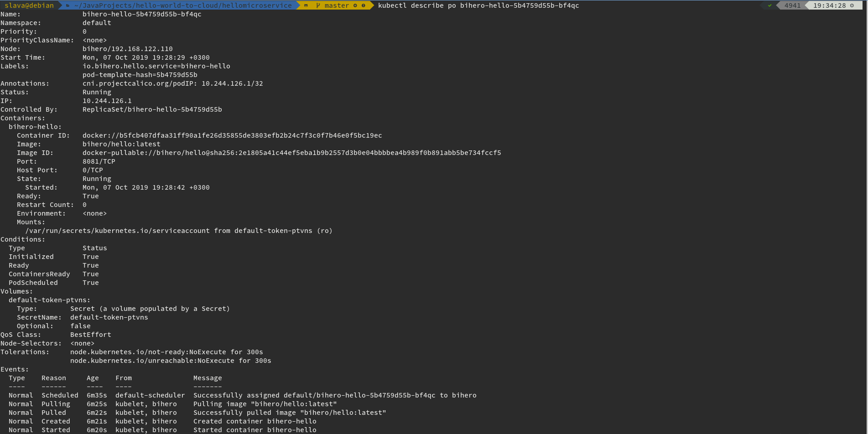Click the event age 6m35s

pos(97,395)
